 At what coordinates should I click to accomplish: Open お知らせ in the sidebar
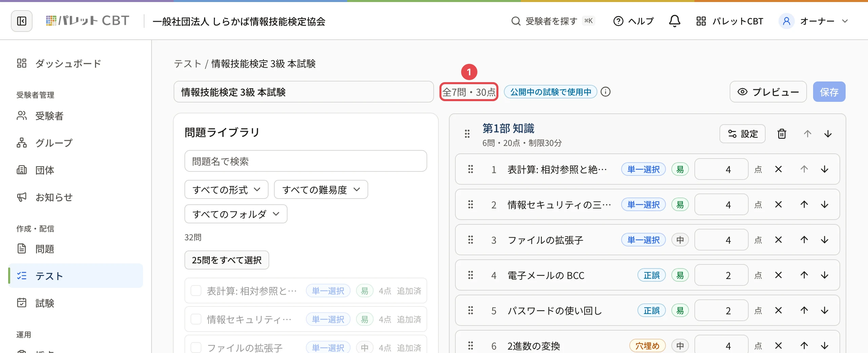[x=75, y=197]
